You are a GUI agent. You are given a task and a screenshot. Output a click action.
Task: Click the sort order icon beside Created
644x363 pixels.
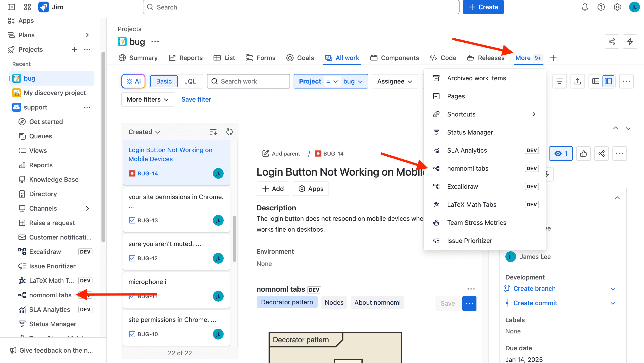(213, 132)
